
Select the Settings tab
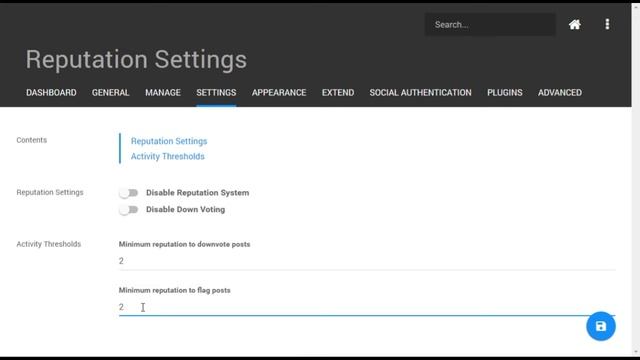point(216,93)
